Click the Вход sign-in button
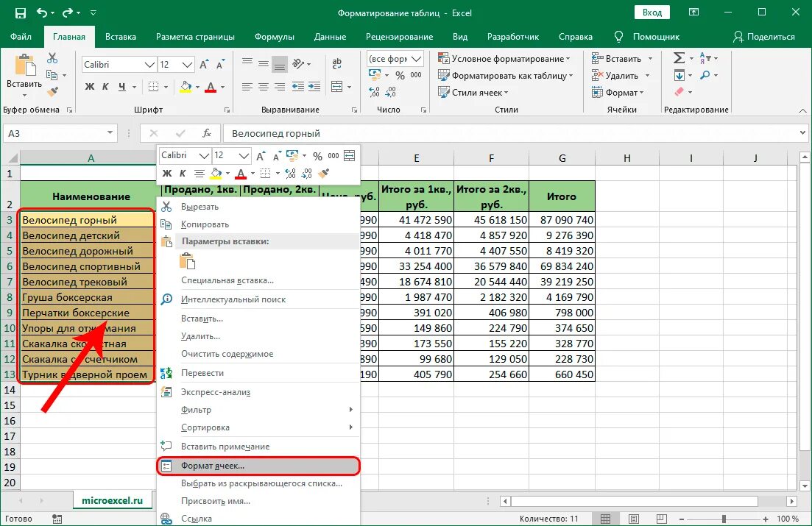812x526 pixels. 652,13
